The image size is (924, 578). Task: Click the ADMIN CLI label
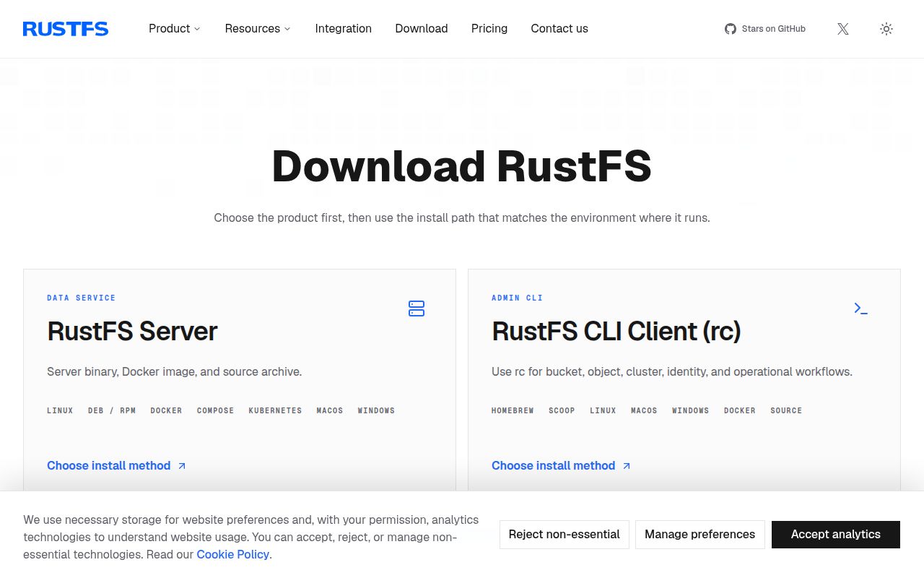[x=518, y=298]
